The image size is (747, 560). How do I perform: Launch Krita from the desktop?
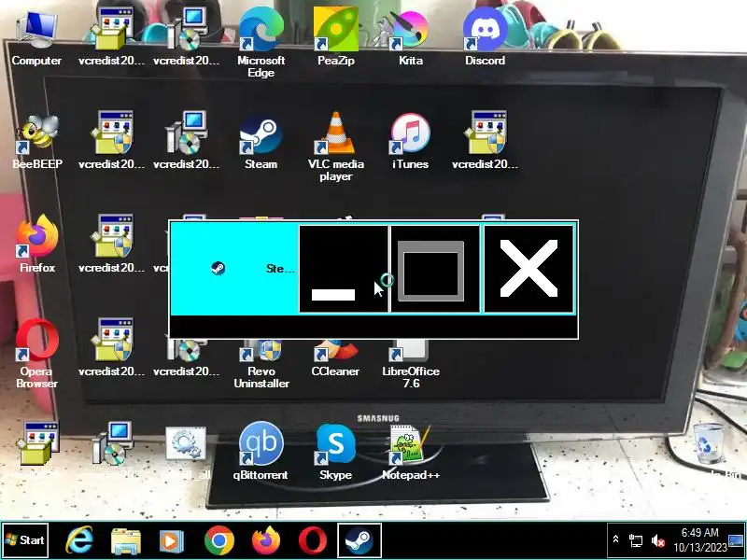[x=410, y=38]
